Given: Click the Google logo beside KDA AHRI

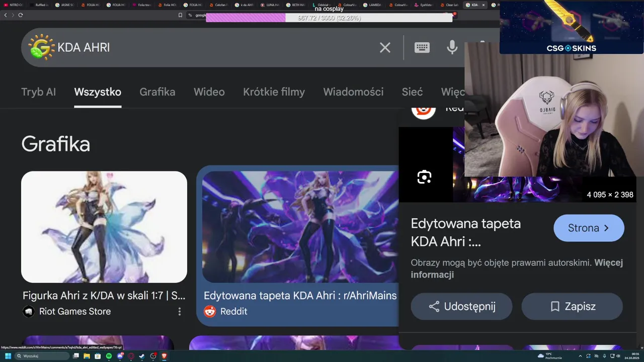Looking at the screenshot, I should tap(41, 47).
